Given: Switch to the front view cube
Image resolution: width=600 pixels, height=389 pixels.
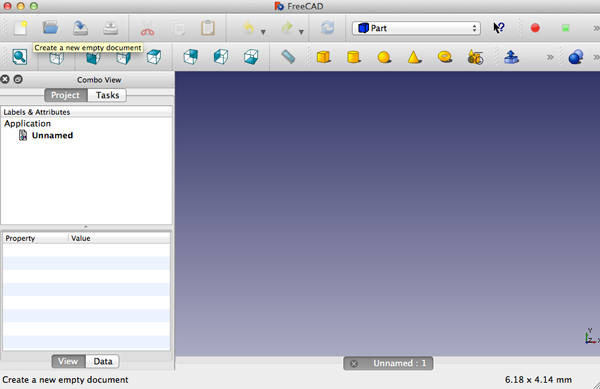Looking at the screenshot, I should pos(93,57).
